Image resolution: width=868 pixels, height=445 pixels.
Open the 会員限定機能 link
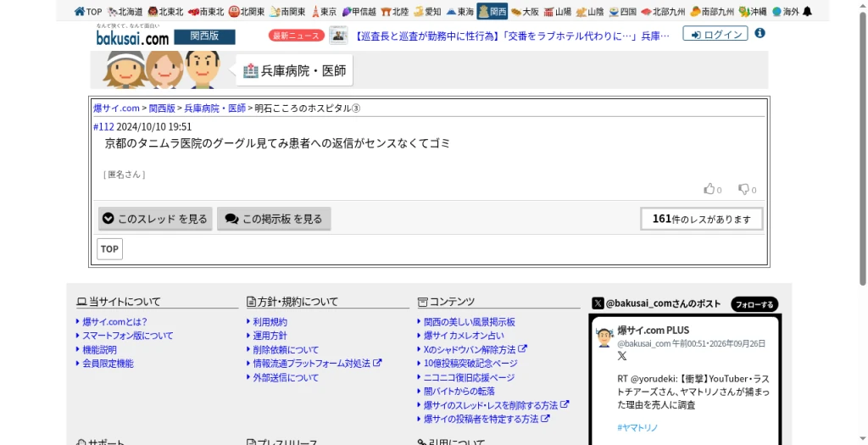point(108,364)
